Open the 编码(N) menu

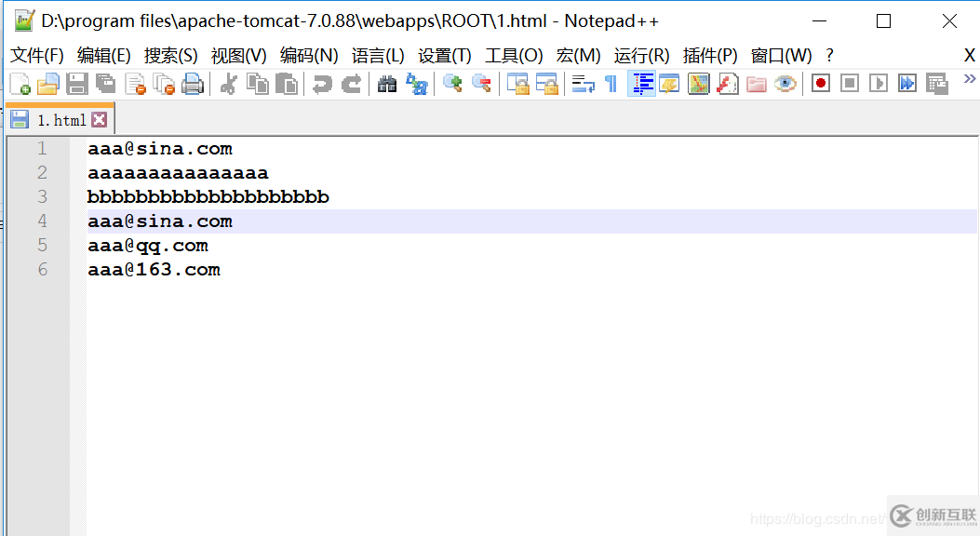tap(309, 56)
